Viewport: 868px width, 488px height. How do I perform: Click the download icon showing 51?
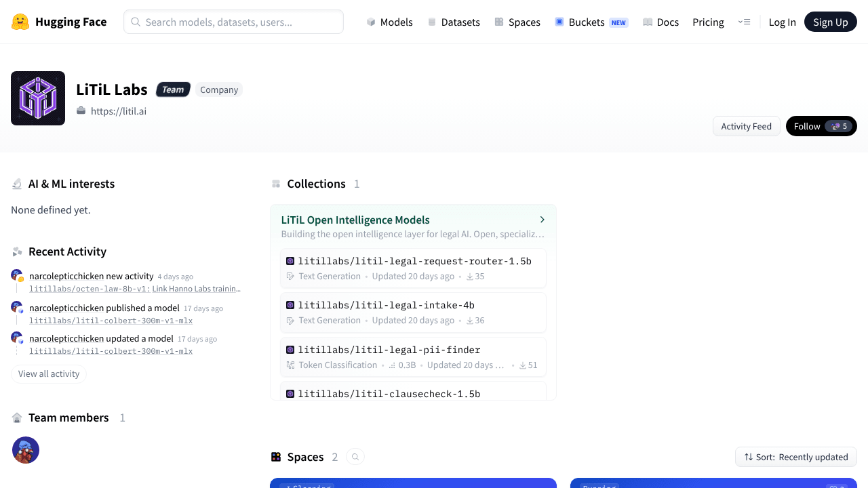(x=523, y=365)
